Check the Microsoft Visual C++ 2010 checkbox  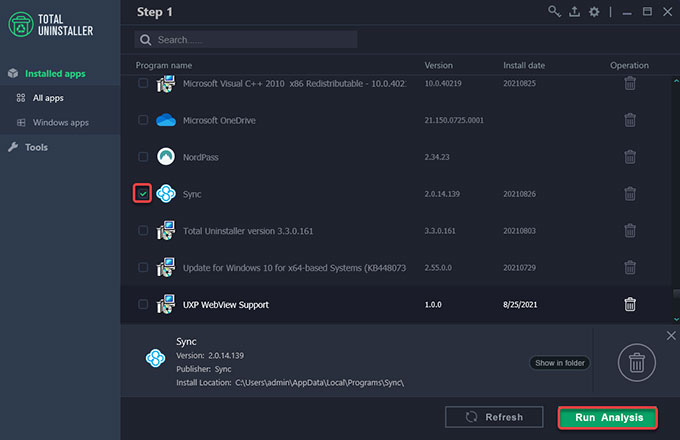[x=143, y=83]
